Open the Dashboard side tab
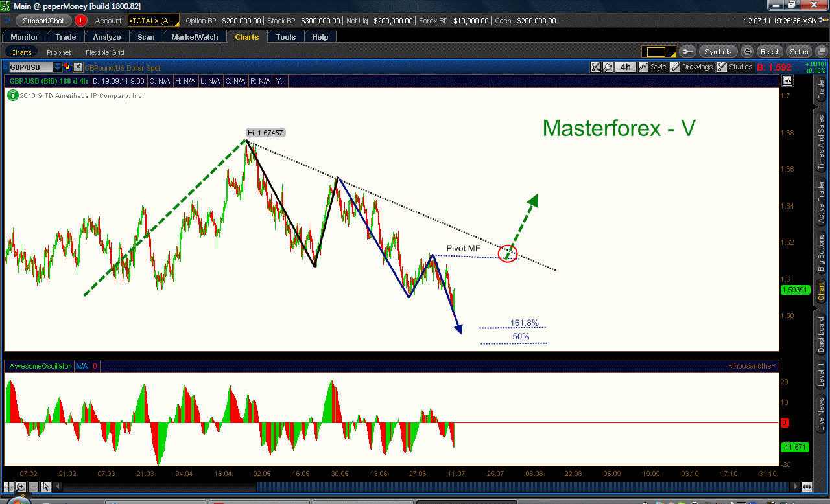The image size is (830, 504). click(x=821, y=334)
